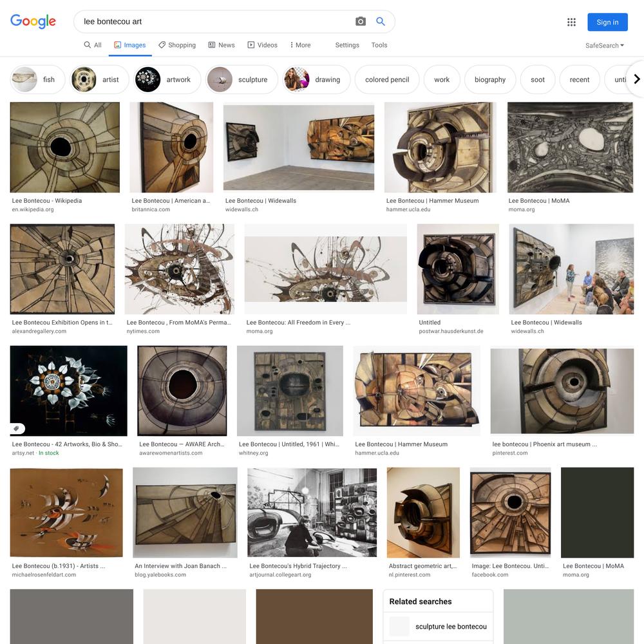Open Settings in the search bar menu
The width and height of the screenshot is (644, 644).
click(x=347, y=45)
